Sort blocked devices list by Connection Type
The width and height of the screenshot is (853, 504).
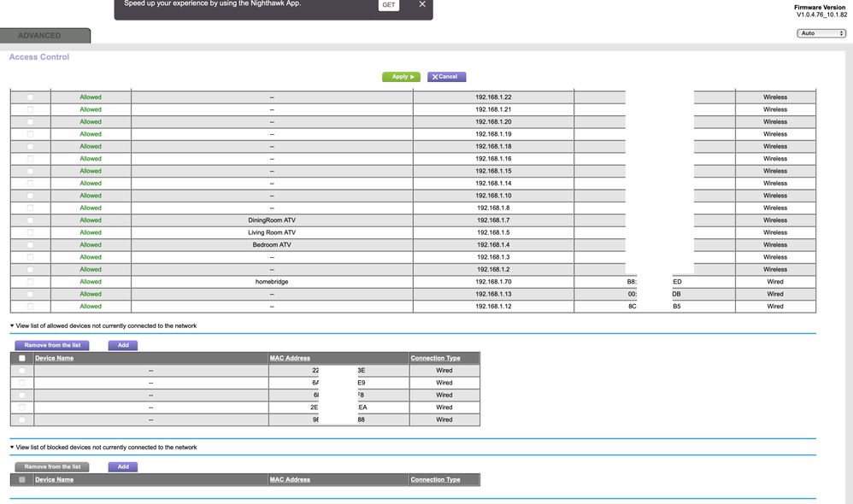435,480
